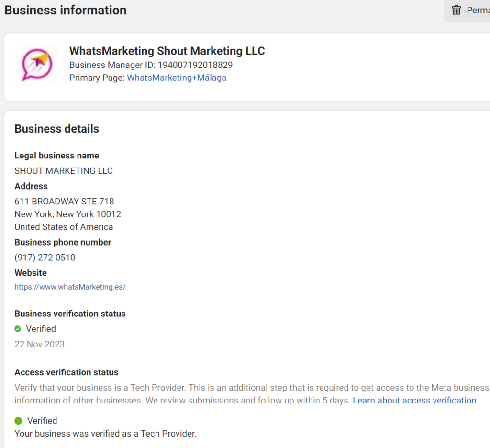The height and width of the screenshot is (448, 490).
Task: Click 'Your business was verified as a Tech Provider'
Action: click(106, 434)
